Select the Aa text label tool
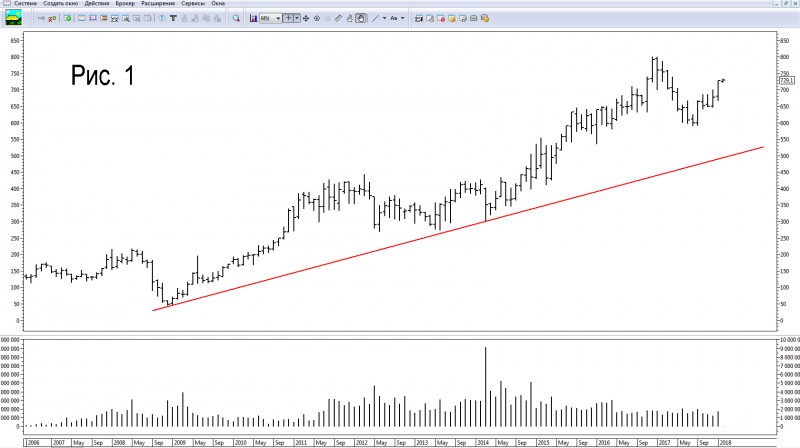800x448 pixels. click(393, 18)
